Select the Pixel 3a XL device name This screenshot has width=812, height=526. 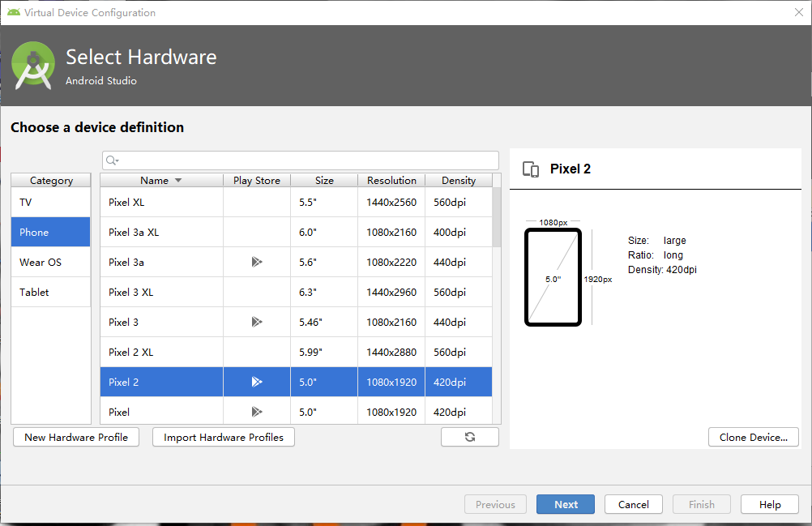(x=134, y=233)
